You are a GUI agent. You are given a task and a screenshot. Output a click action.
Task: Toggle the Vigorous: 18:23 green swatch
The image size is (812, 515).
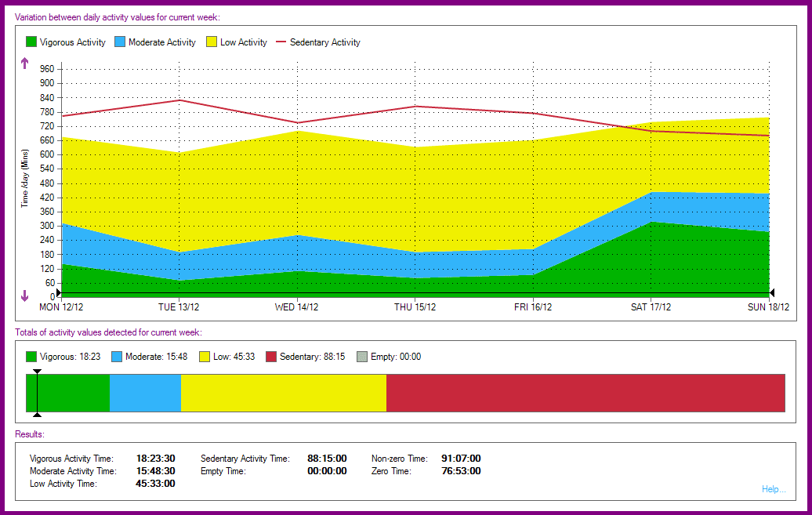tap(31, 356)
